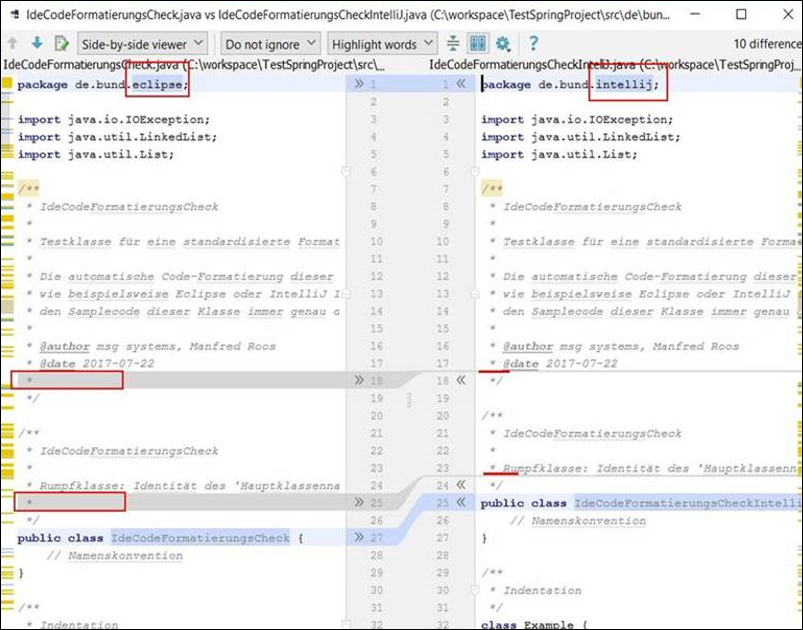This screenshot has width=803, height=630.
Task: Click '@author msg systems, Manfred Roos' in the left pane
Action: [x=158, y=346]
